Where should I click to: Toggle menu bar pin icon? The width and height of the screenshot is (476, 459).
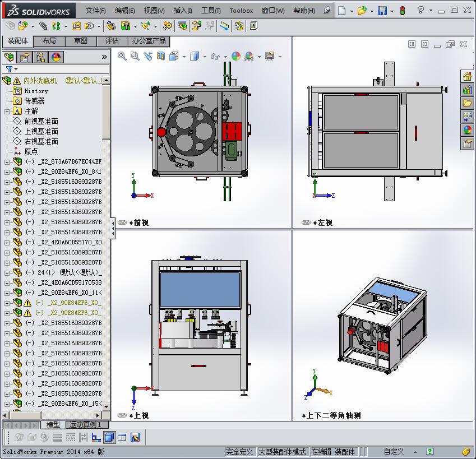(x=327, y=11)
